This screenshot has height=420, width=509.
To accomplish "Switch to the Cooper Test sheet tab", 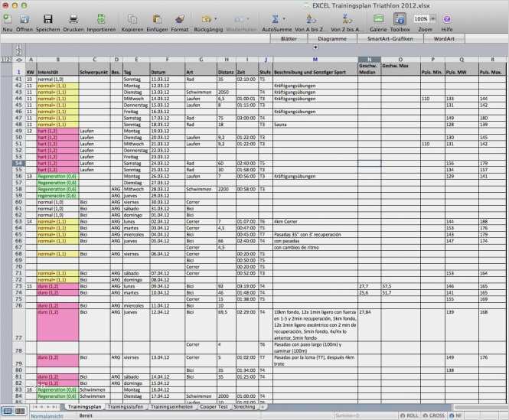I will click(214, 407).
